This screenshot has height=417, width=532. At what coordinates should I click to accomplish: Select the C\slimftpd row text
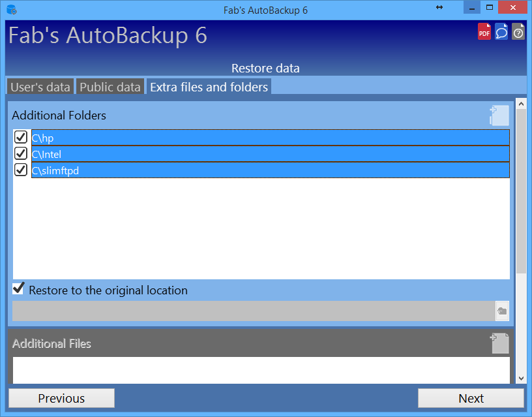[x=55, y=170]
